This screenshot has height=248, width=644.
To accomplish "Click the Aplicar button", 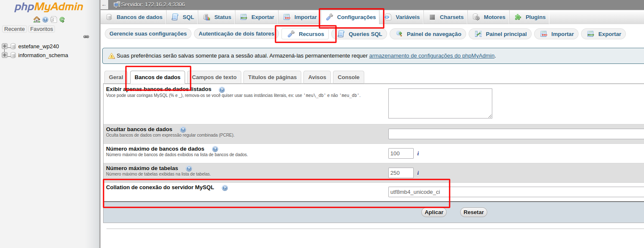I will [434, 212].
